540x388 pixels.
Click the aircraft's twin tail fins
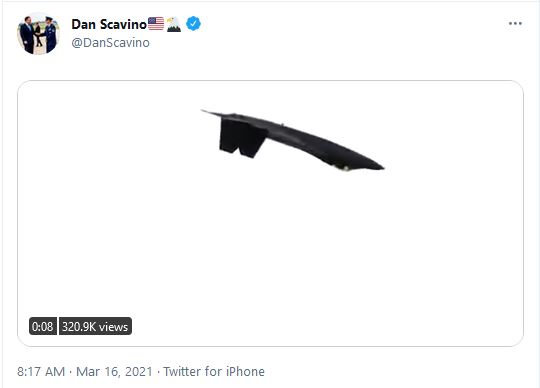click(x=242, y=138)
